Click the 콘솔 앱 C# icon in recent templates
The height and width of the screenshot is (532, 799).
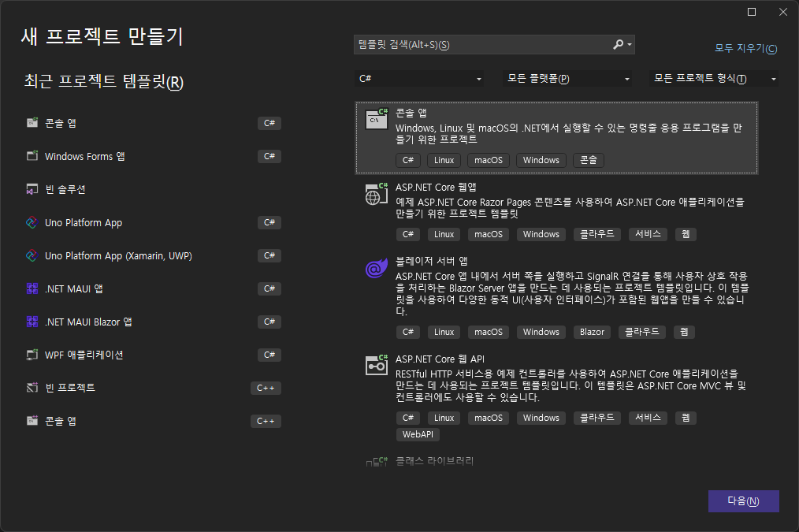[x=32, y=123]
